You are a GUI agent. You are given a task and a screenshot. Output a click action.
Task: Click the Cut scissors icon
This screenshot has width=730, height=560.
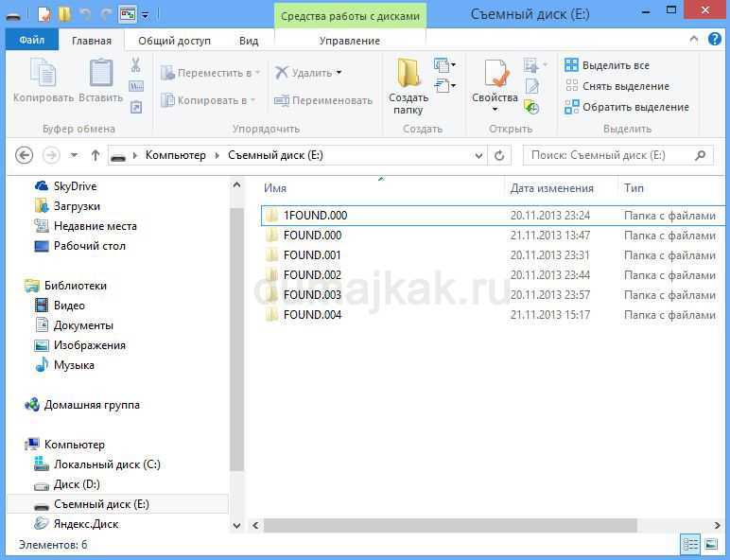click(135, 64)
